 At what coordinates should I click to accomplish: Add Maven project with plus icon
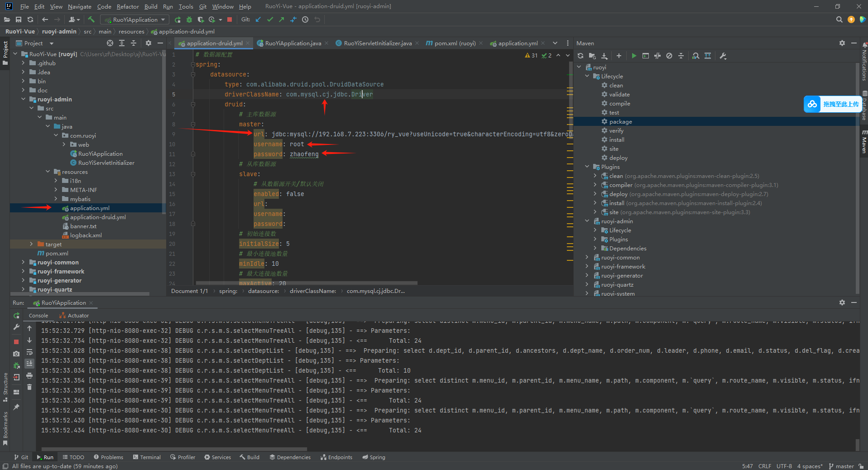[x=619, y=56]
